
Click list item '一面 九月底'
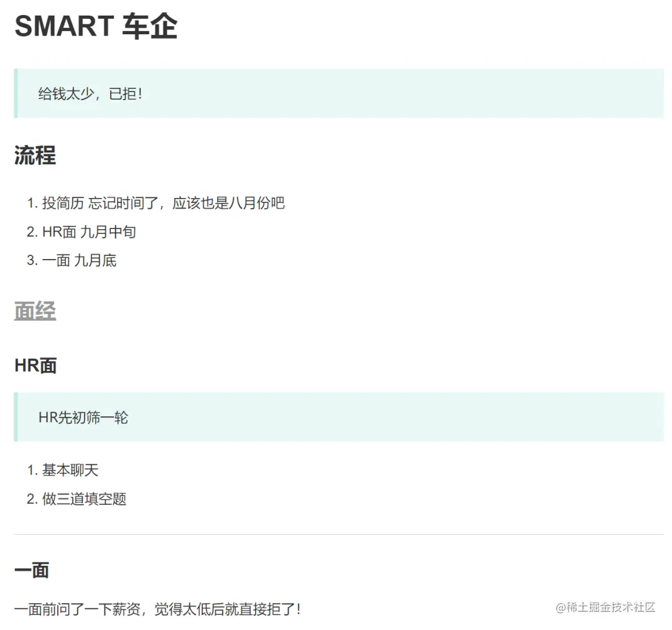point(79,260)
